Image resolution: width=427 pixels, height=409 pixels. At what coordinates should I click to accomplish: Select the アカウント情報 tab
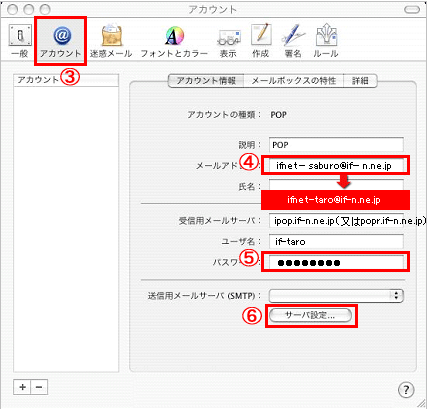click(x=206, y=81)
